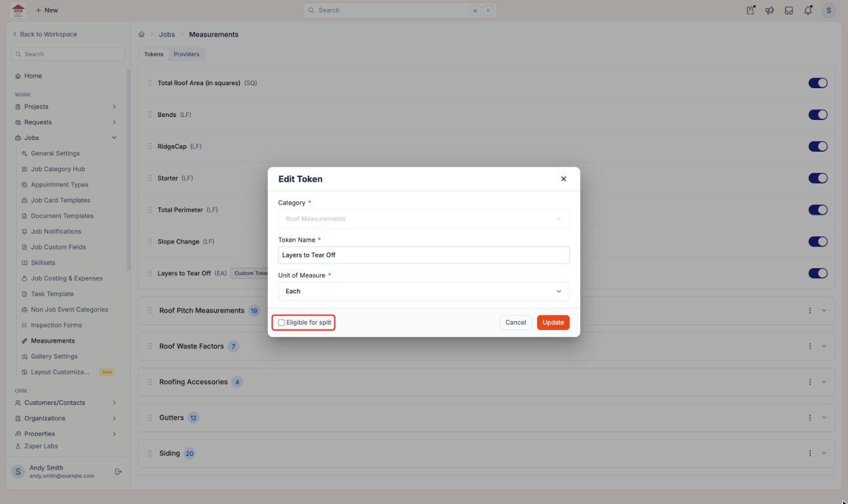Click the drag handle for Roofing Accessories
This screenshot has height=504, width=848.
pyautogui.click(x=149, y=382)
